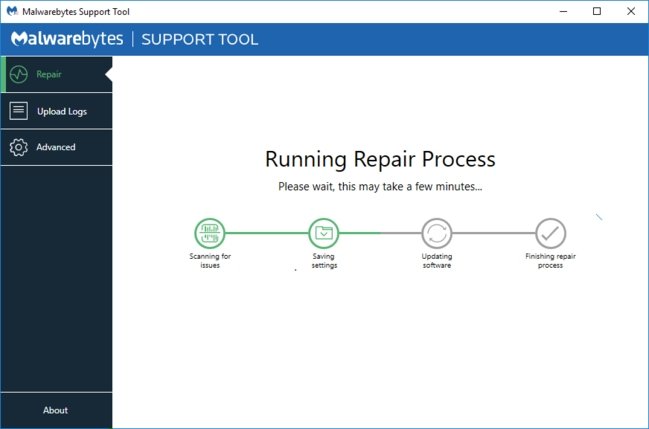
Task: Minimize the Malwarebytes Support Tool window
Action: click(561, 11)
